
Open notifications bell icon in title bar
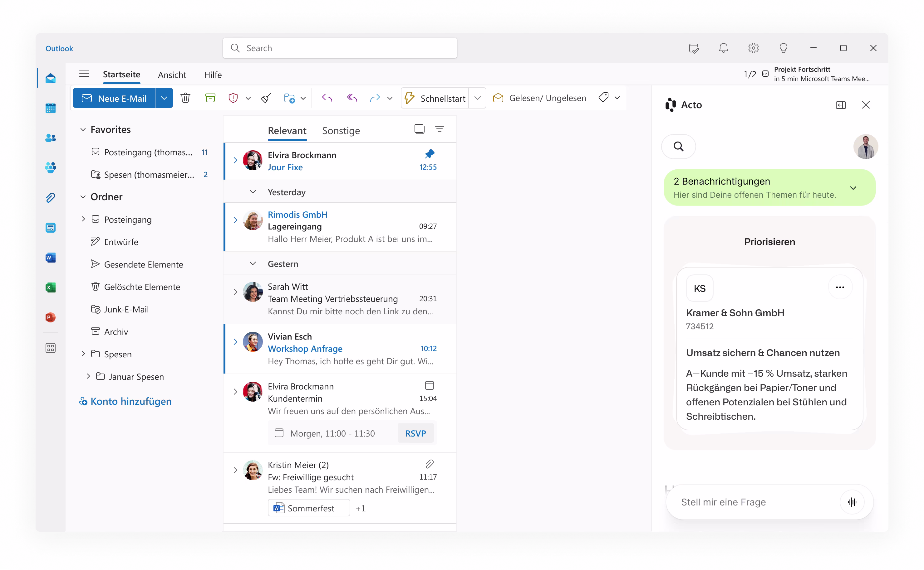723,48
